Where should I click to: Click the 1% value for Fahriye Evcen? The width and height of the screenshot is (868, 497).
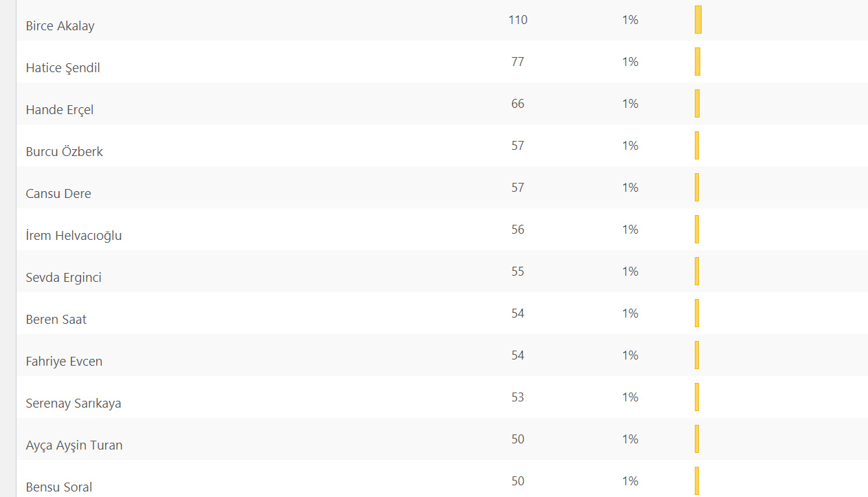630,355
